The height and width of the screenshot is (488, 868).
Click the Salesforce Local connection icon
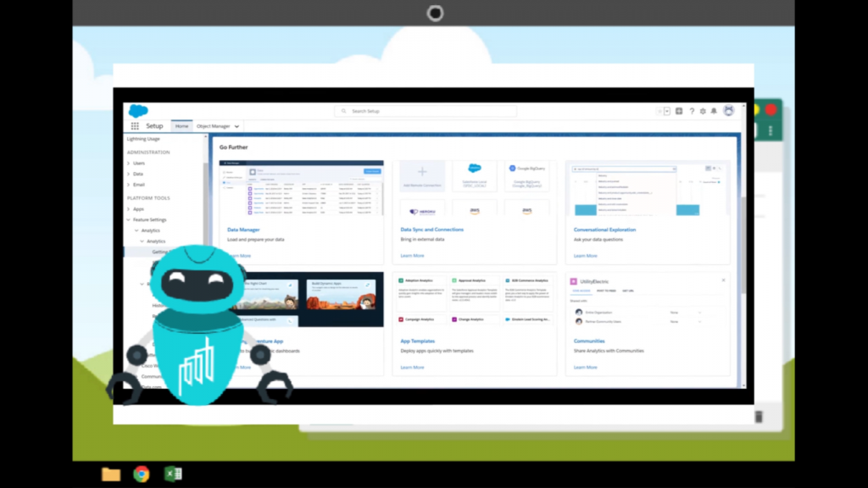point(475,169)
